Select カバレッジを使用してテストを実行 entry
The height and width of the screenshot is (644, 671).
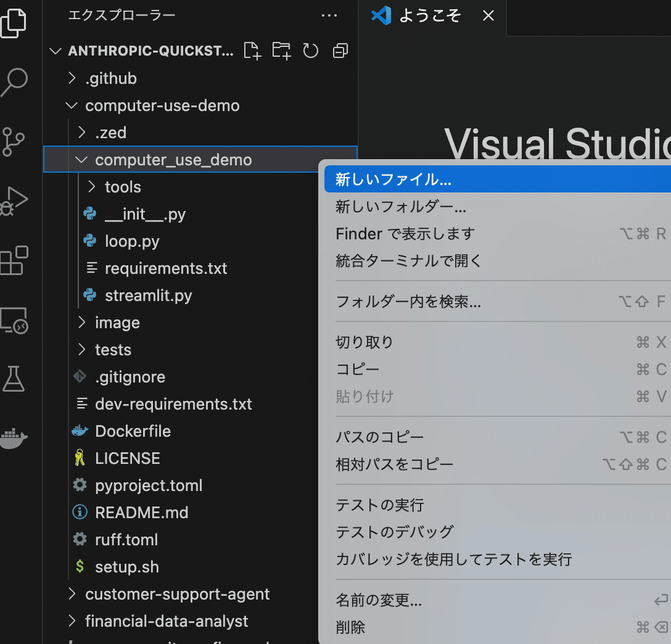coord(497,559)
